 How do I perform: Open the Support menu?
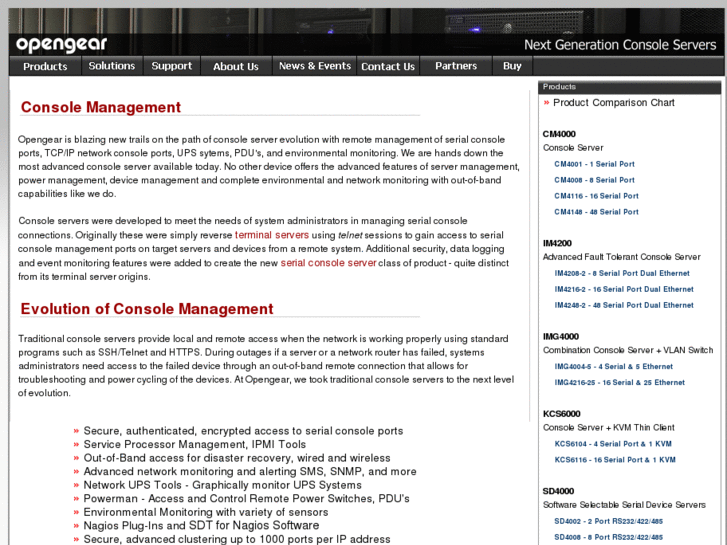point(172,66)
